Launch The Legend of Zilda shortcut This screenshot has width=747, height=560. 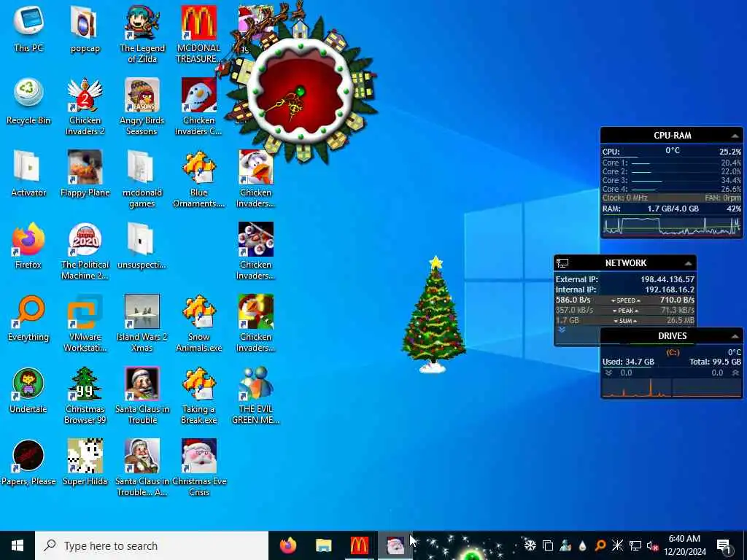[142, 34]
